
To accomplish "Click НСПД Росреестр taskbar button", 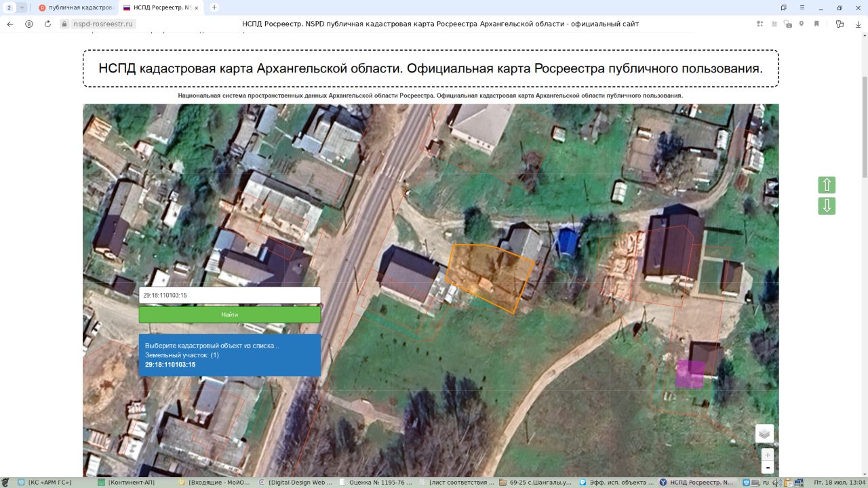I will pos(696,483).
